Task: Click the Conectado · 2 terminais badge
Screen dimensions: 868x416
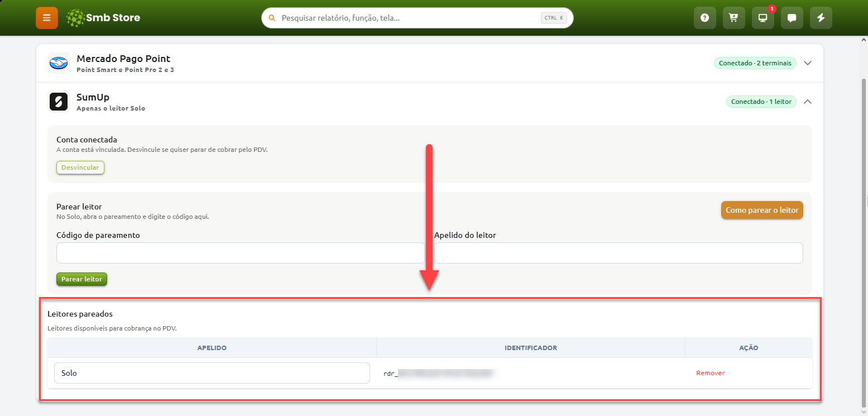Action: 755,63
